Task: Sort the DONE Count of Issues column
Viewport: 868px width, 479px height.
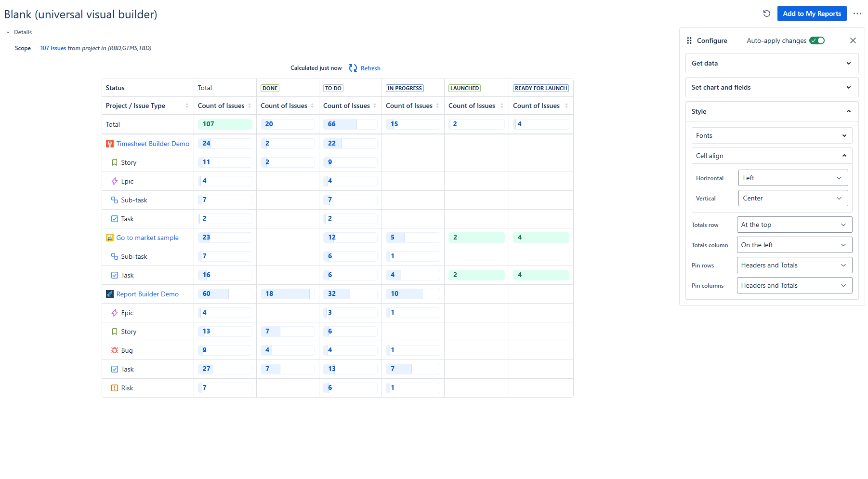Action: [x=312, y=106]
